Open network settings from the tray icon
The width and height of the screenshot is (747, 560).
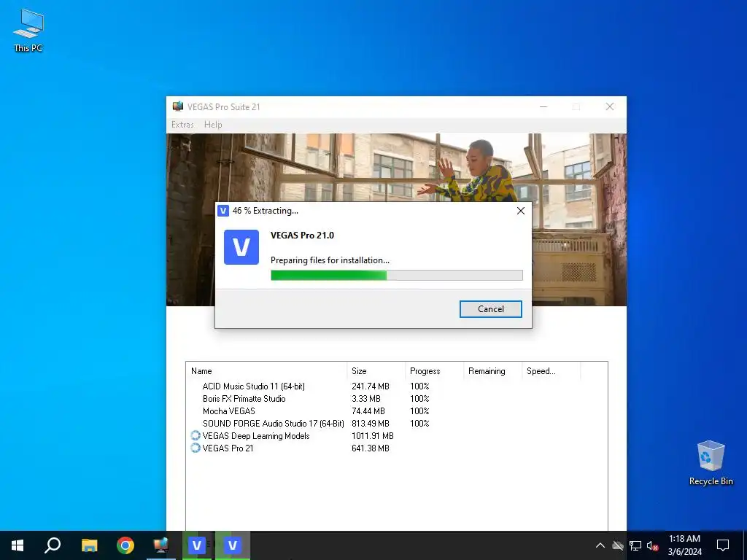[635, 545]
